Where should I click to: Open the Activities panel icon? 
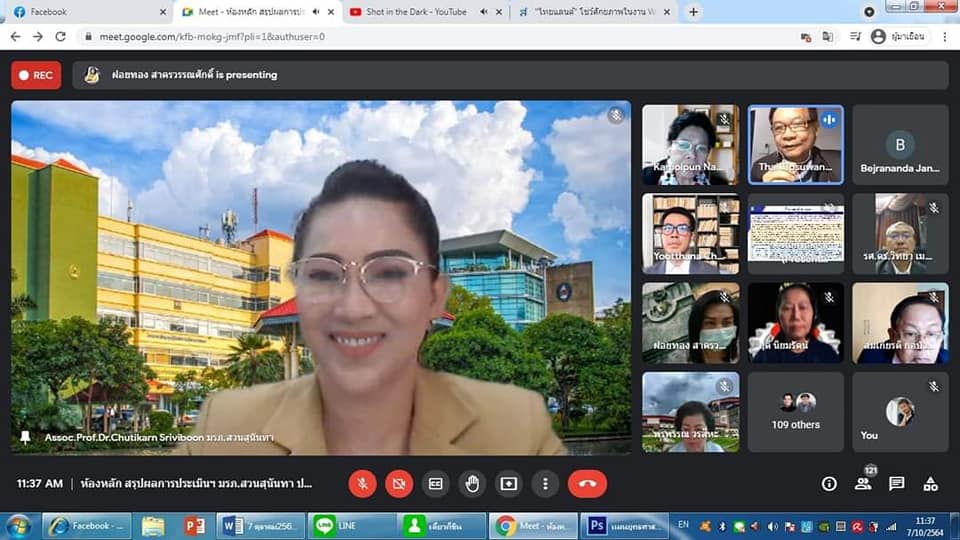point(931,484)
